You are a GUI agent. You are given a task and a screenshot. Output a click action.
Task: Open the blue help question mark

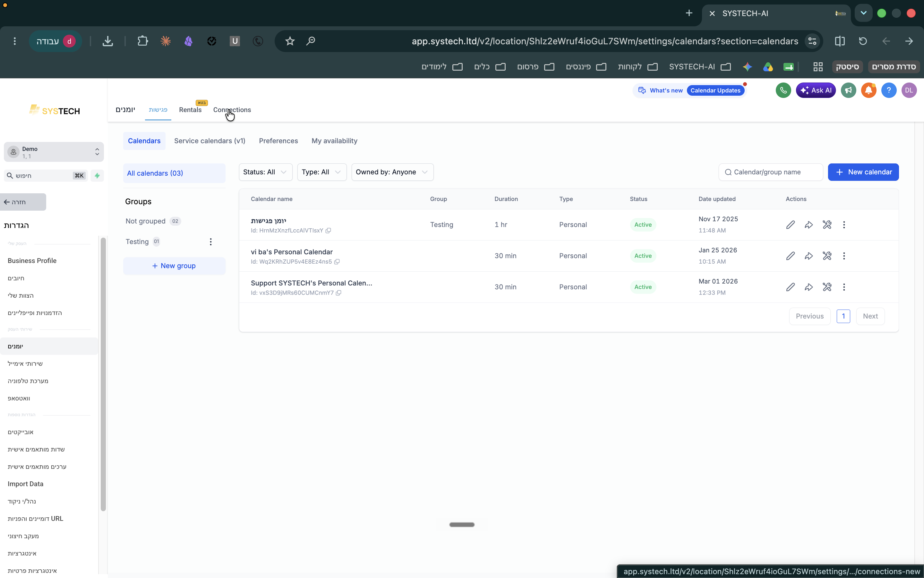pyautogui.click(x=889, y=91)
